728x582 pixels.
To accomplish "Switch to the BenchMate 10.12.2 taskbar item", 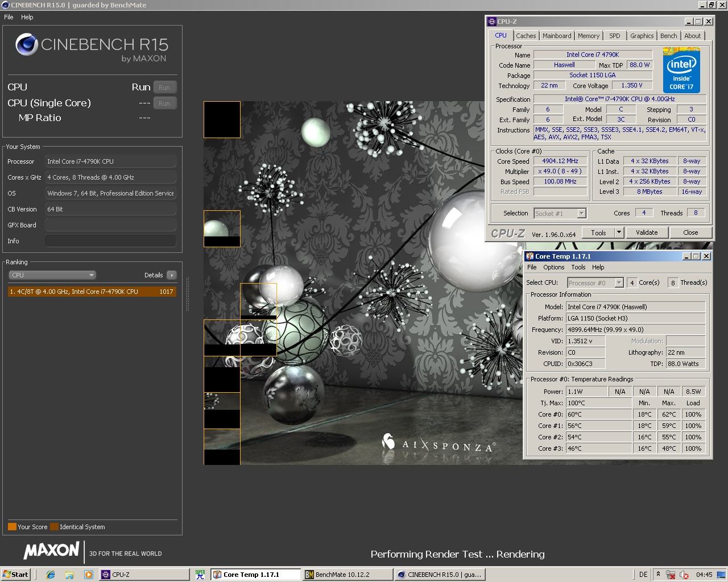I will click(347, 575).
